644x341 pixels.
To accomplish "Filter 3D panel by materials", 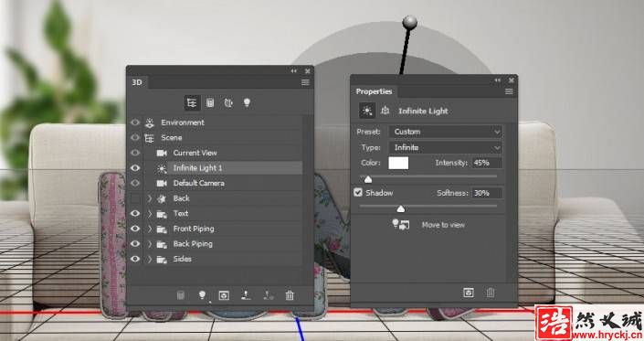I will pyautogui.click(x=228, y=102).
